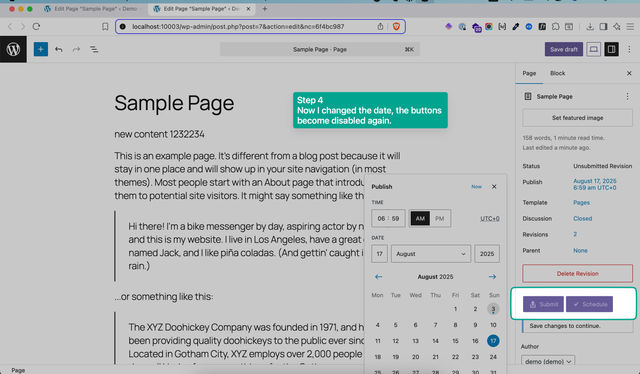Click the Submit button

543,304
